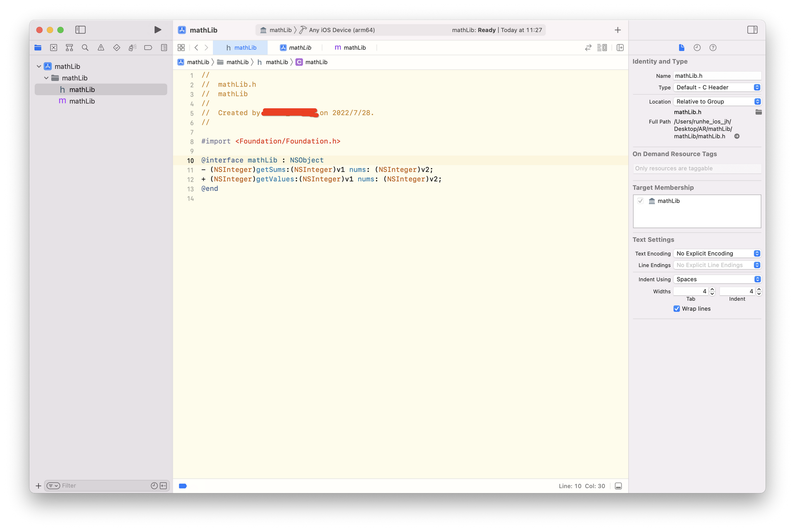The height and width of the screenshot is (532, 795).
Task: Open the Type dropdown Default - C Header
Action: pyautogui.click(x=717, y=87)
